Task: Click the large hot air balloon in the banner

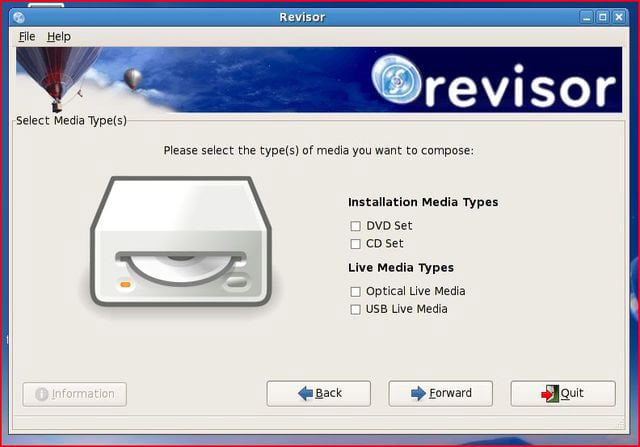Action: [57, 78]
